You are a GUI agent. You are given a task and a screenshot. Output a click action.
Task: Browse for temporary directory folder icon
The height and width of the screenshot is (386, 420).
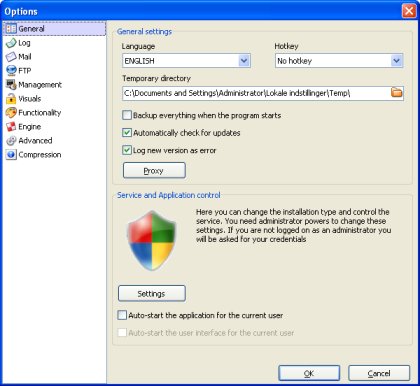[396, 92]
